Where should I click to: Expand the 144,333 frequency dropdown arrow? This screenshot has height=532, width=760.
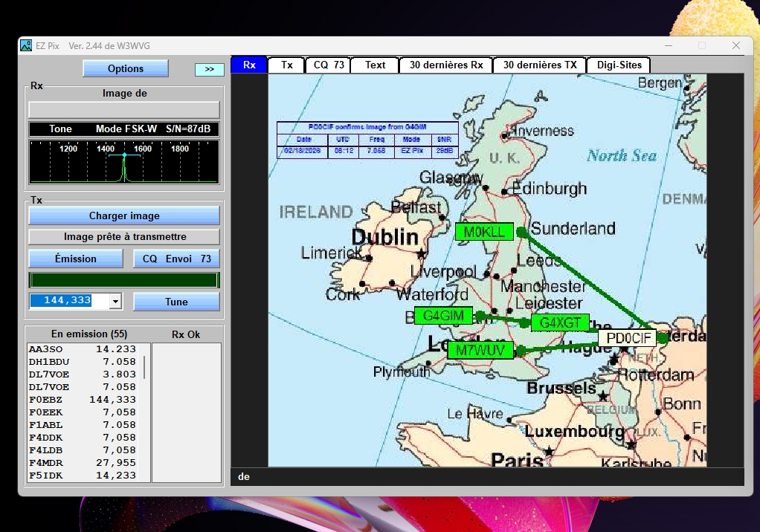115,301
